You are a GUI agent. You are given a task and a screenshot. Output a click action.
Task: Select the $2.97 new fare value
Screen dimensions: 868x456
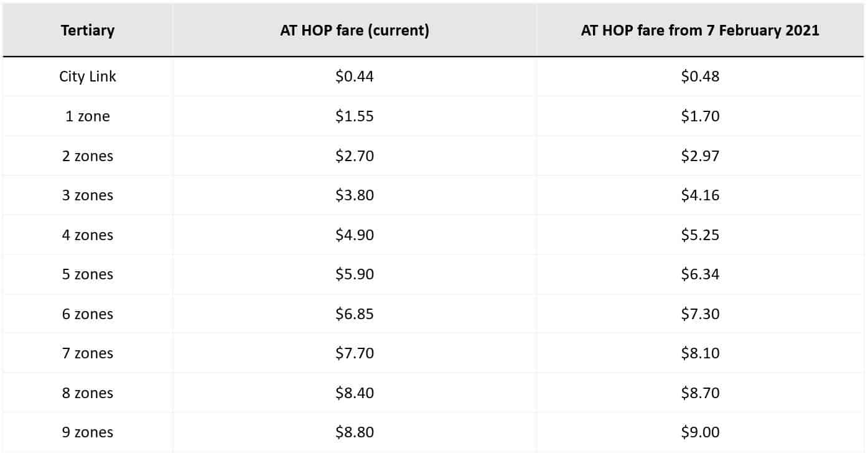pos(700,156)
